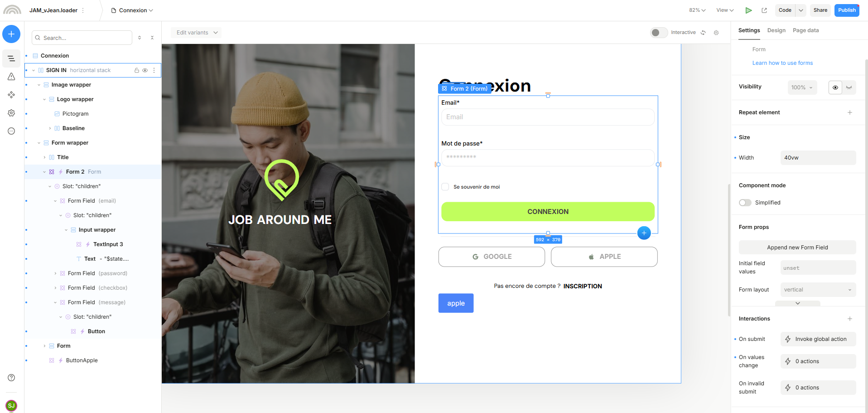Click Append new Form Field button
The image size is (868, 413).
coord(797,248)
